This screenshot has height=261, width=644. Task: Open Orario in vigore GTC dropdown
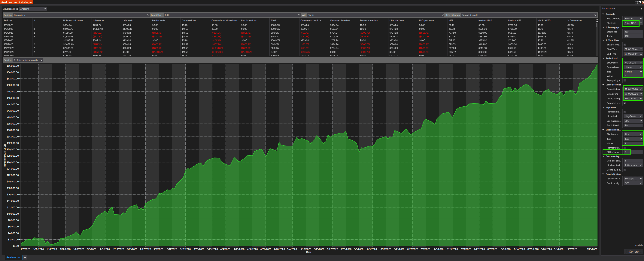click(633, 183)
